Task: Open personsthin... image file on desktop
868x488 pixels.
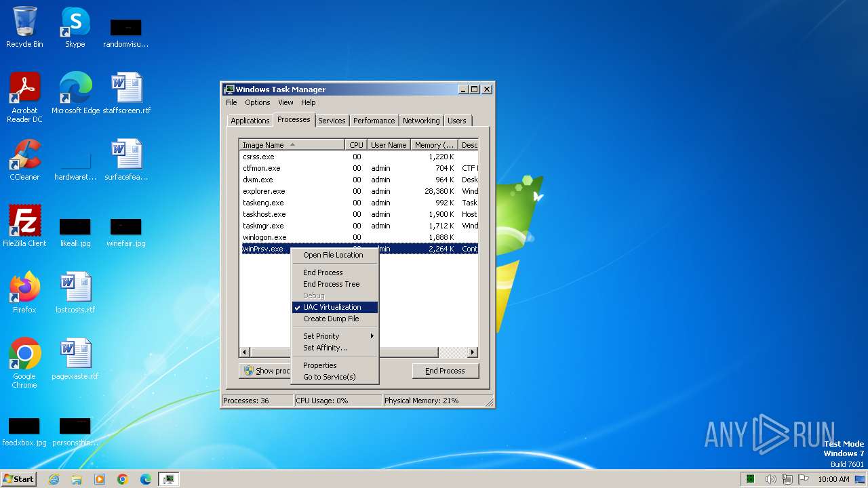Action: tap(75, 431)
